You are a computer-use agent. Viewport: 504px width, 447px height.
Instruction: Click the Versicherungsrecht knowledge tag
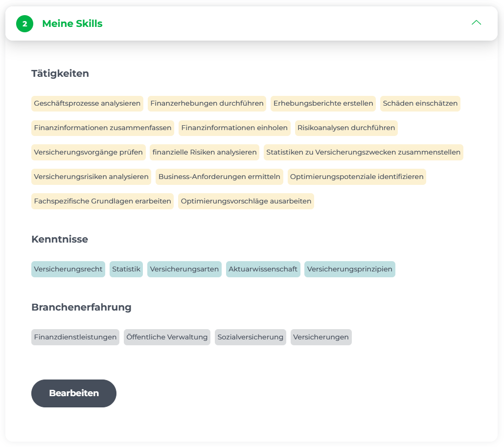[68, 269]
